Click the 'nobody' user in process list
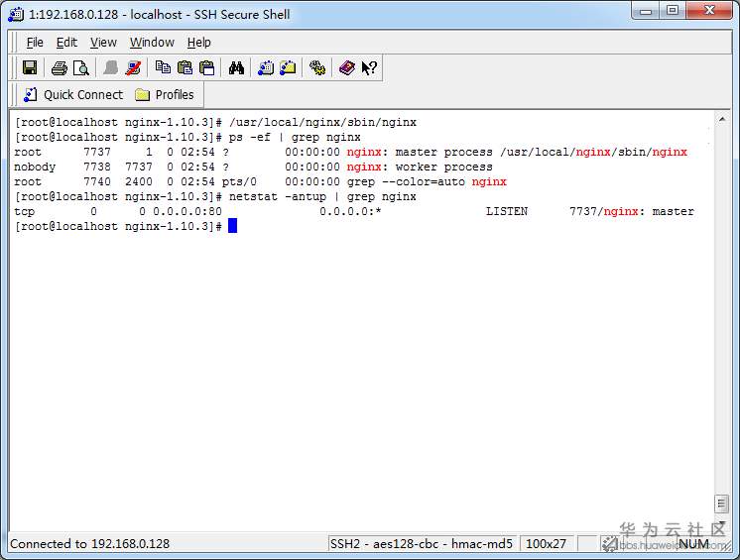 [x=35, y=167]
